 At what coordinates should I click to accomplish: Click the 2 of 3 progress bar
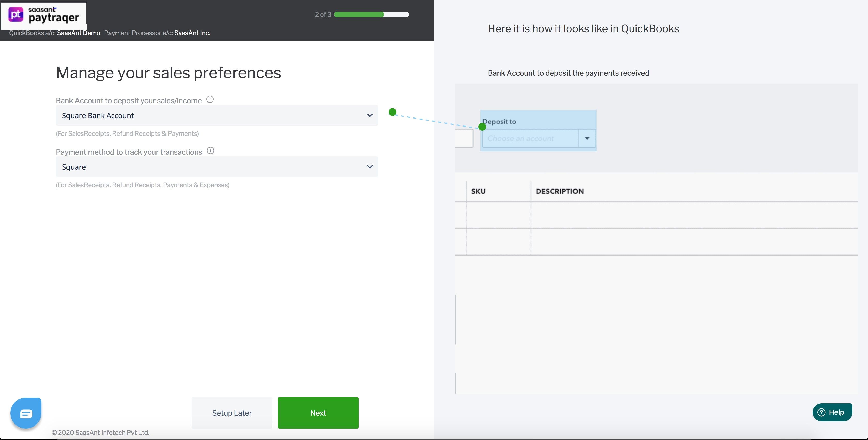371,14
